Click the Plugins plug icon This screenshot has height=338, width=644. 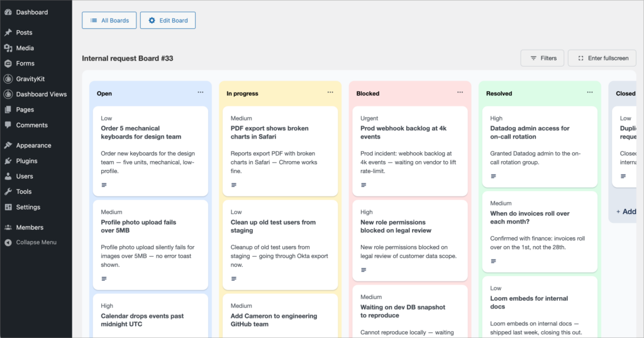pyautogui.click(x=8, y=161)
